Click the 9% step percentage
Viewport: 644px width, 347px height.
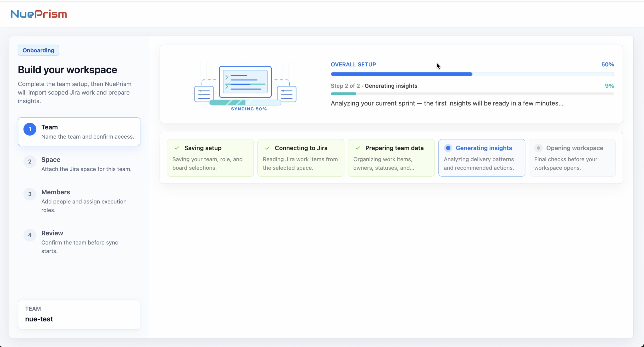[x=610, y=86]
